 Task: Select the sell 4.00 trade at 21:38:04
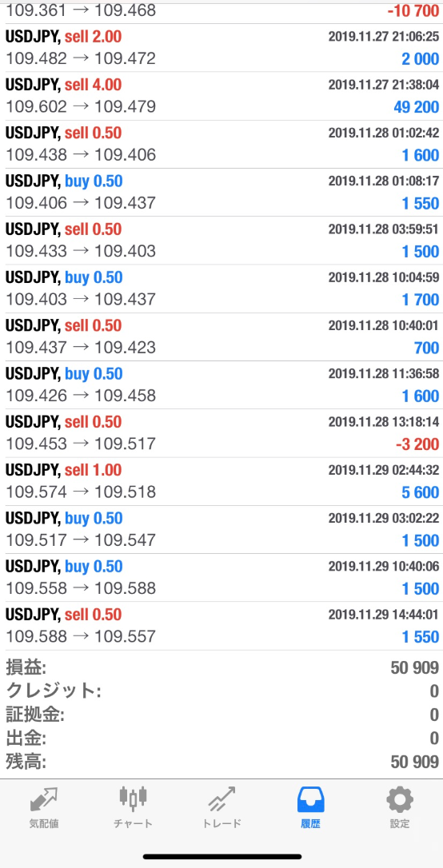click(x=221, y=96)
